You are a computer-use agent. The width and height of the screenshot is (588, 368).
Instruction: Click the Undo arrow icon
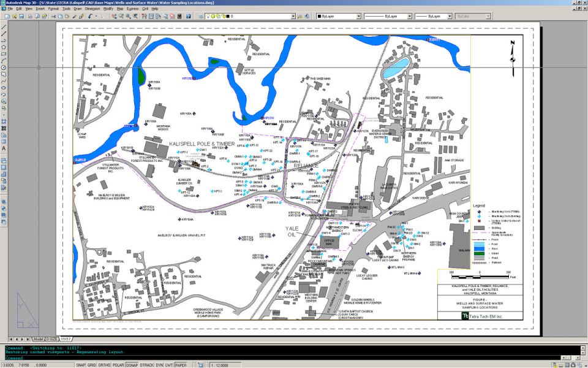tap(91, 17)
